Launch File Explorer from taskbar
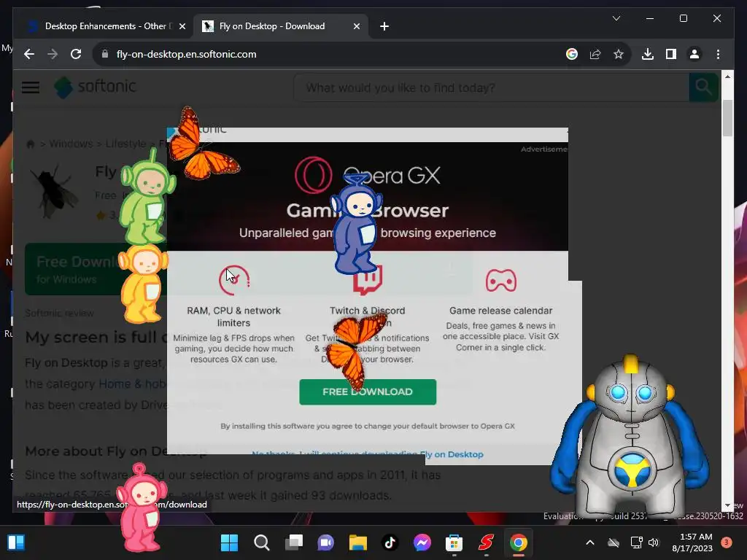The image size is (747, 560). (357, 542)
